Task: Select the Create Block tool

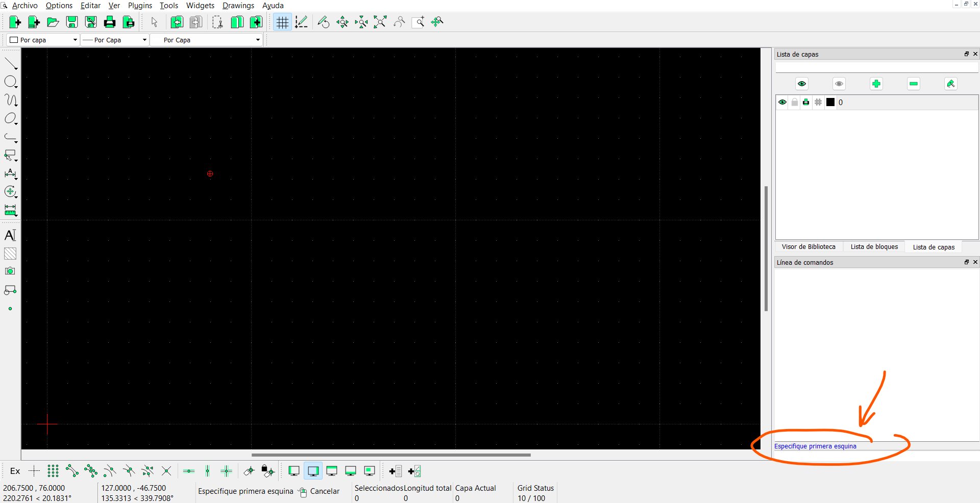Action: point(10,290)
